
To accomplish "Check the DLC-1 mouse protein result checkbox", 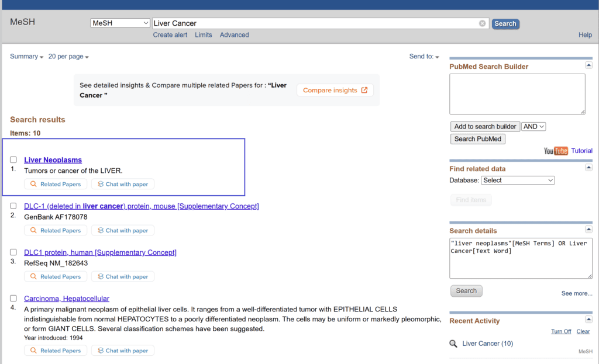I will [13, 206].
